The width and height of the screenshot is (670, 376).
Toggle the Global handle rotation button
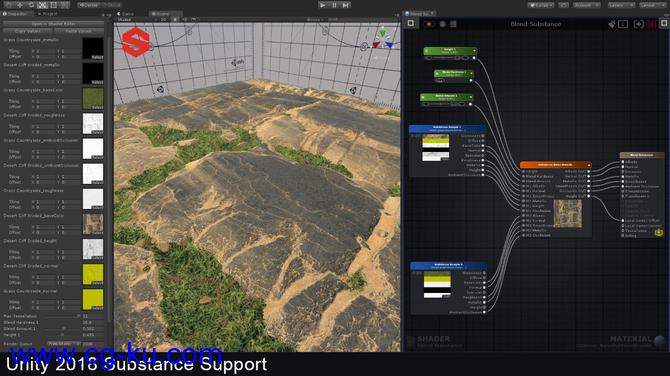click(112, 5)
